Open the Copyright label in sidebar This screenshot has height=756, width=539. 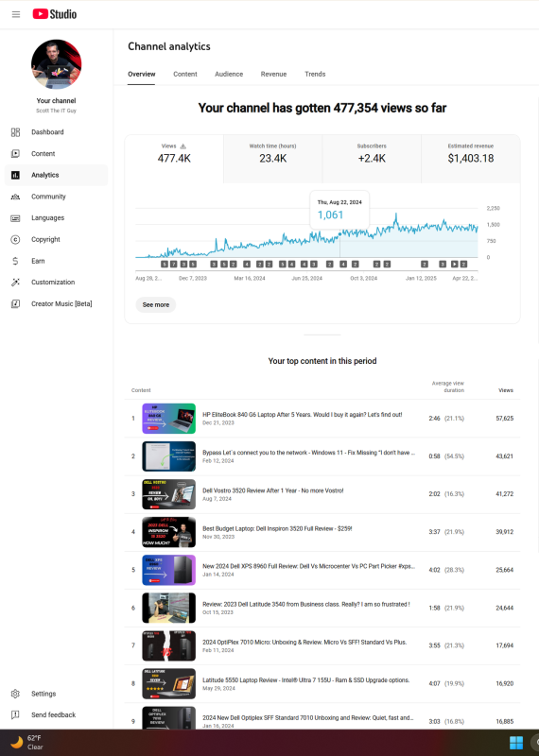tap(45, 239)
